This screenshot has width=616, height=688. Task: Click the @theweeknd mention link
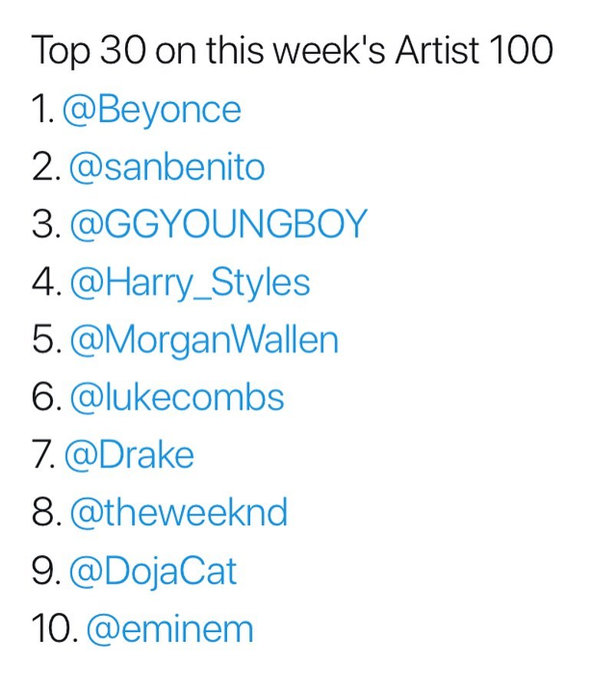tap(178, 512)
